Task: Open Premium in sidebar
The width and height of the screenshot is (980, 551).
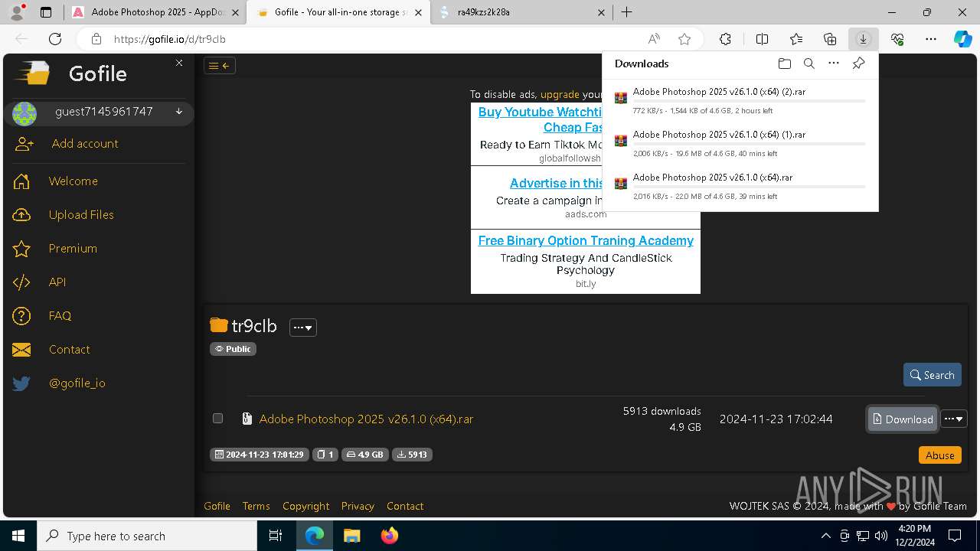Action: [73, 249]
